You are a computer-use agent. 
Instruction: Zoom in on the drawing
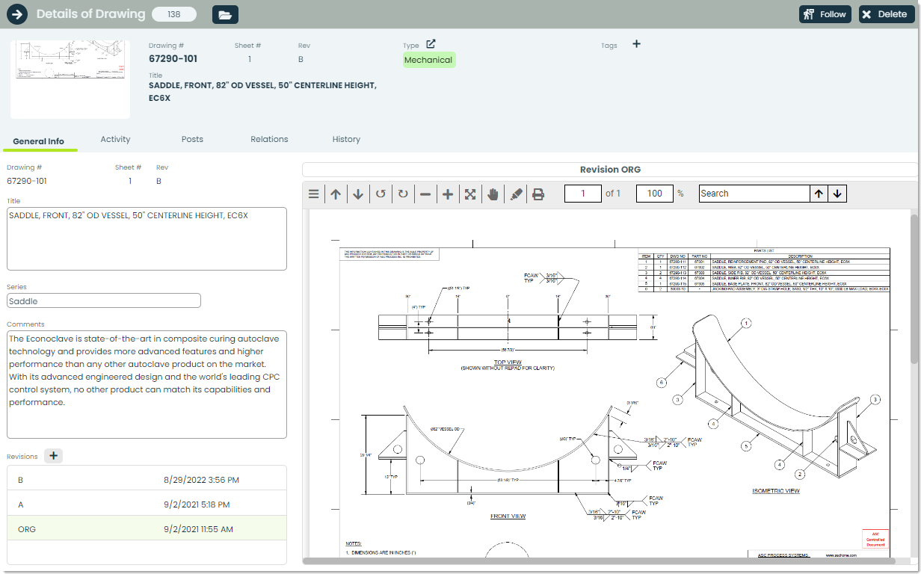pos(448,193)
